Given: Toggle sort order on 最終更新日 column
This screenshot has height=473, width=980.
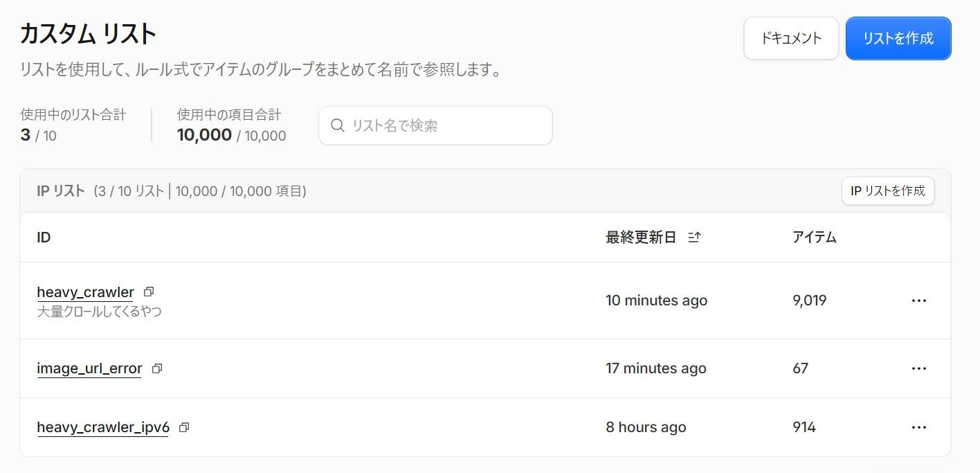Looking at the screenshot, I should pos(695,238).
